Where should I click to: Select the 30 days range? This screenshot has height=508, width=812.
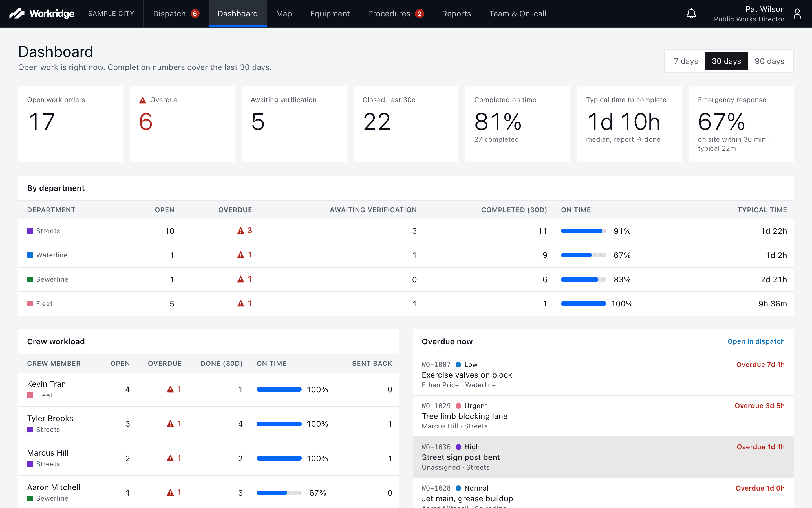coord(726,61)
